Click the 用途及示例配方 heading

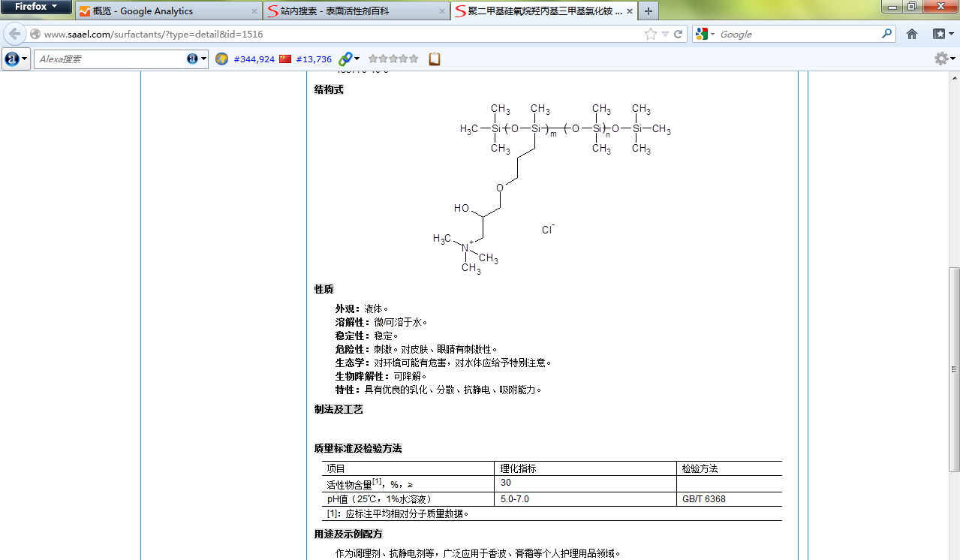[x=348, y=534]
